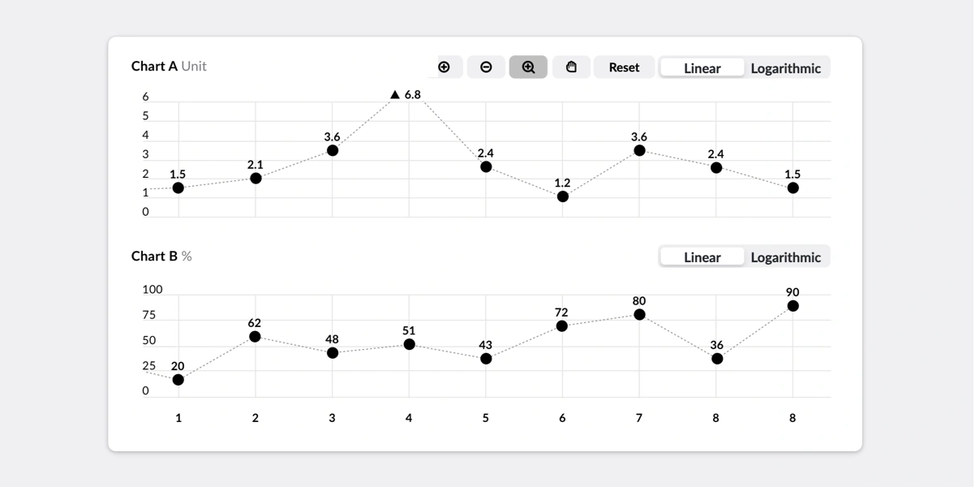Select the zoom-out icon
The height and width of the screenshot is (487, 980).
tap(487, 67)
